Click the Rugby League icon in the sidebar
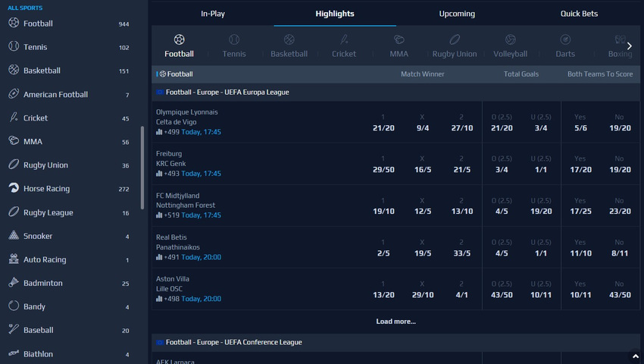The height and width of the screenshot is (364, 644). 14,212
